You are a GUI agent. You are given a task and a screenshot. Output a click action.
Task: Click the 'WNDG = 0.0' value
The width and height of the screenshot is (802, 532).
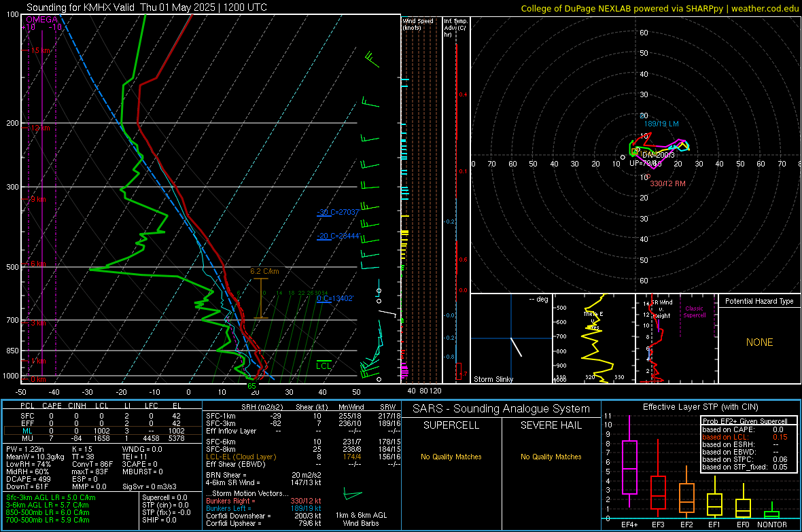[x=142, y=449]
